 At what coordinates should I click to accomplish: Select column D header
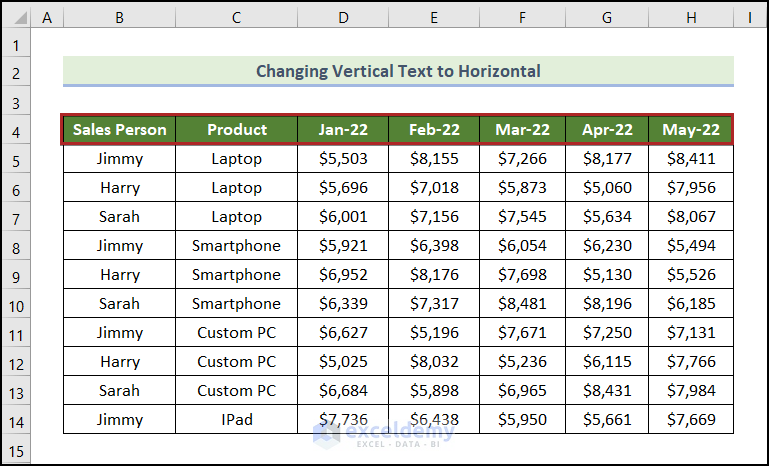(343, 16)
